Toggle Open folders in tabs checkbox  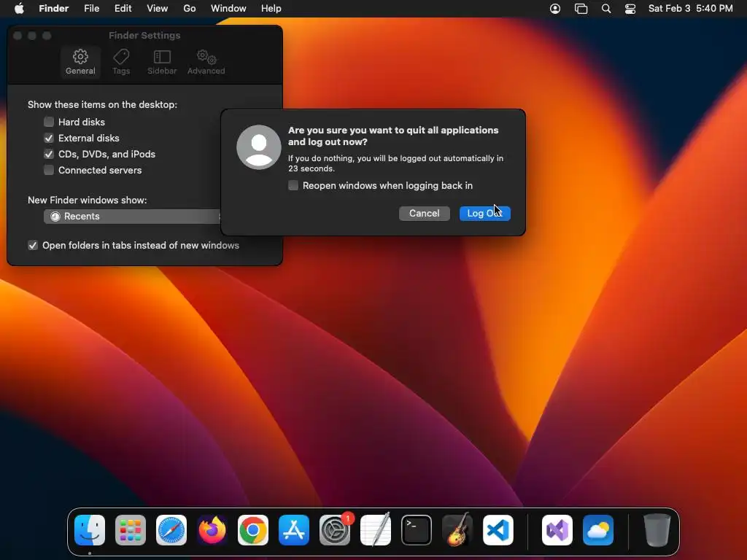coord(32,245)
